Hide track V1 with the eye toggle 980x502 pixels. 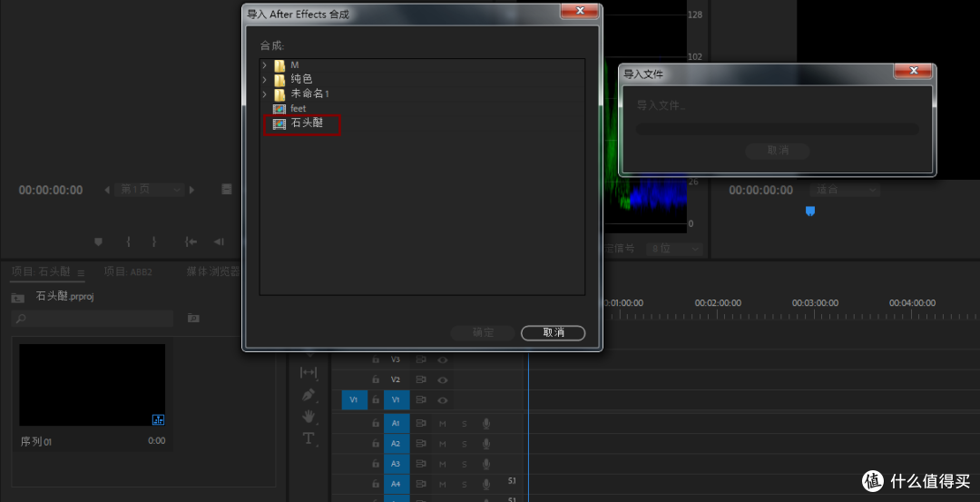pyautogui.click(x=443, y=399)
